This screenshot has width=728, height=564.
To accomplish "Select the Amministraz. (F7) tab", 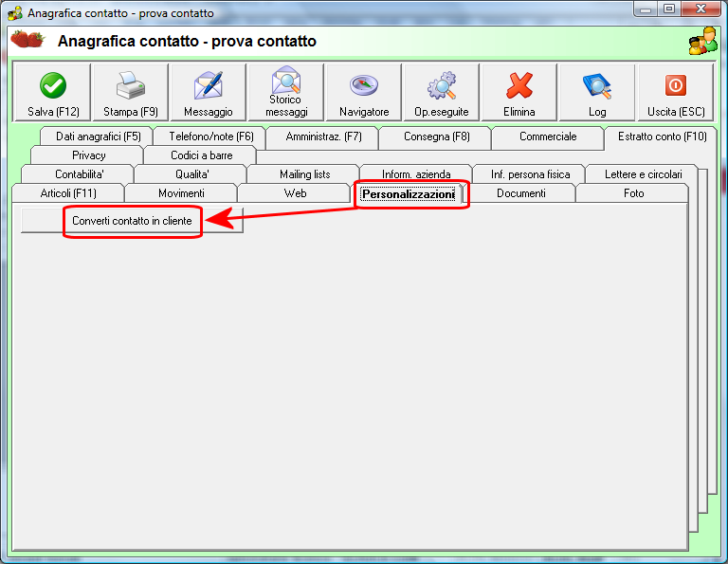I will (x=323, y=136).
